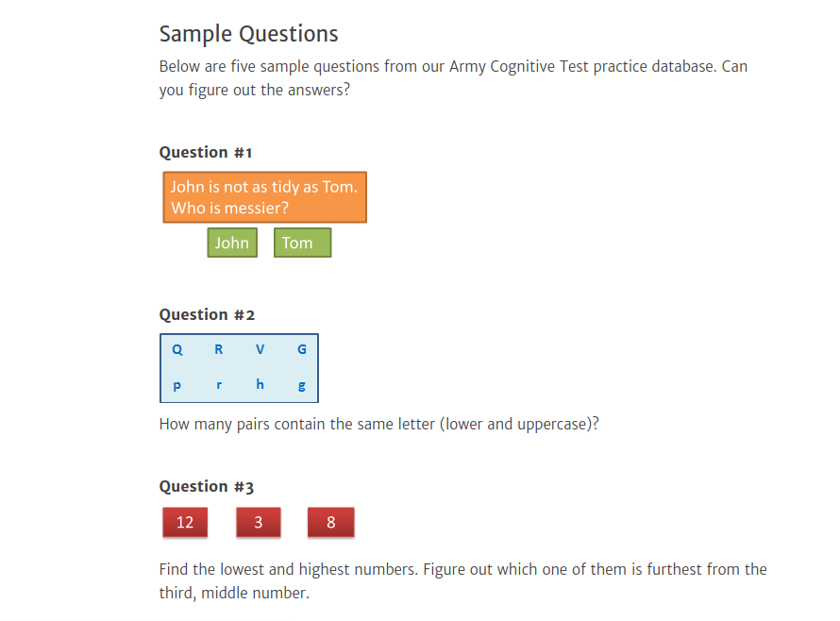840x621 pixels.
Task: Choose the green Tom answer button
Action: [x=302, y=243]
